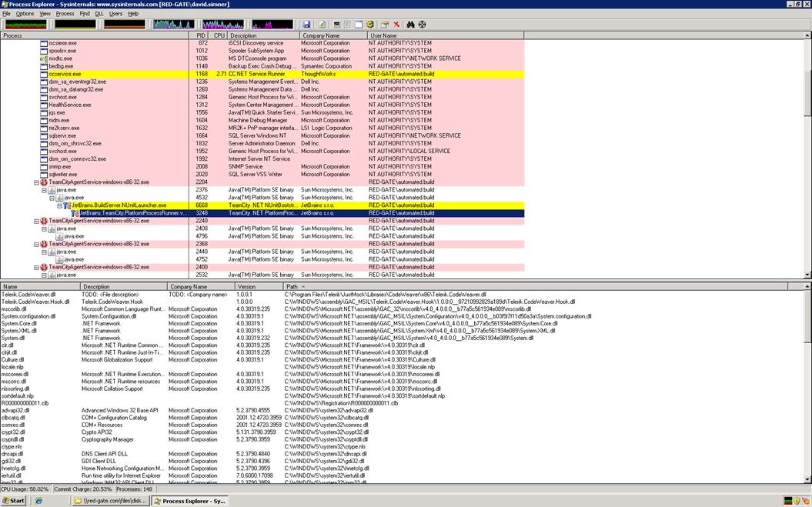
Task: Open the Users menu
Action: [115, 14]
